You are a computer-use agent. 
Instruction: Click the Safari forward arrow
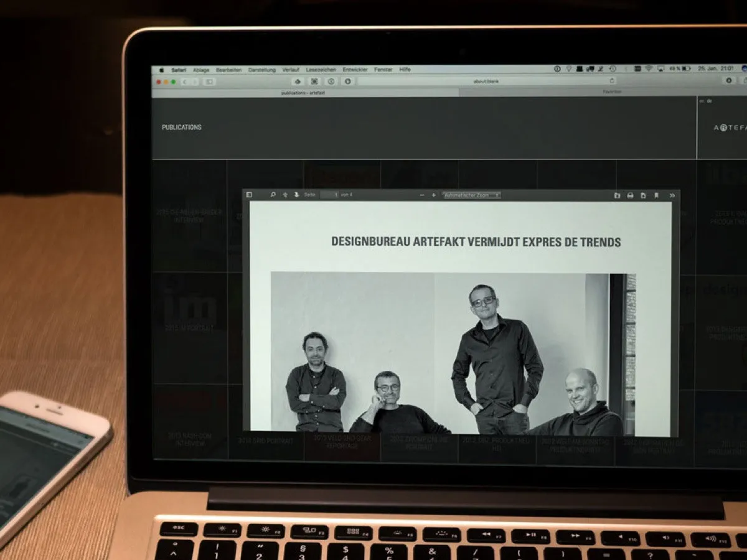194,82
